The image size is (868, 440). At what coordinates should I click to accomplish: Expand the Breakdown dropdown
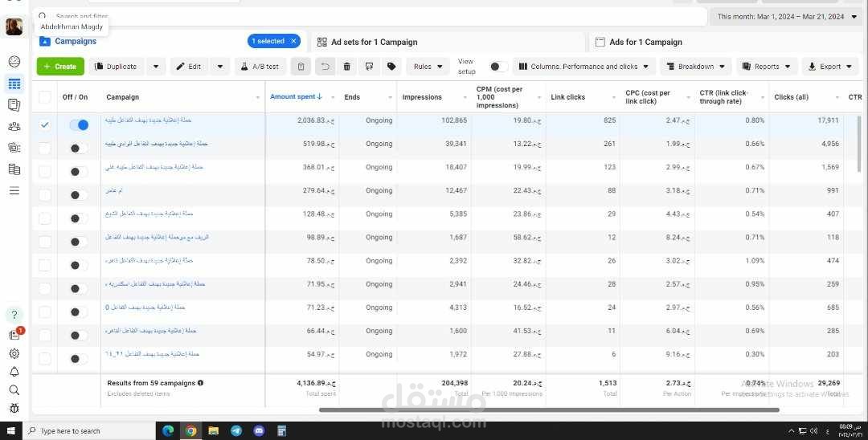[x=696, y=67]
